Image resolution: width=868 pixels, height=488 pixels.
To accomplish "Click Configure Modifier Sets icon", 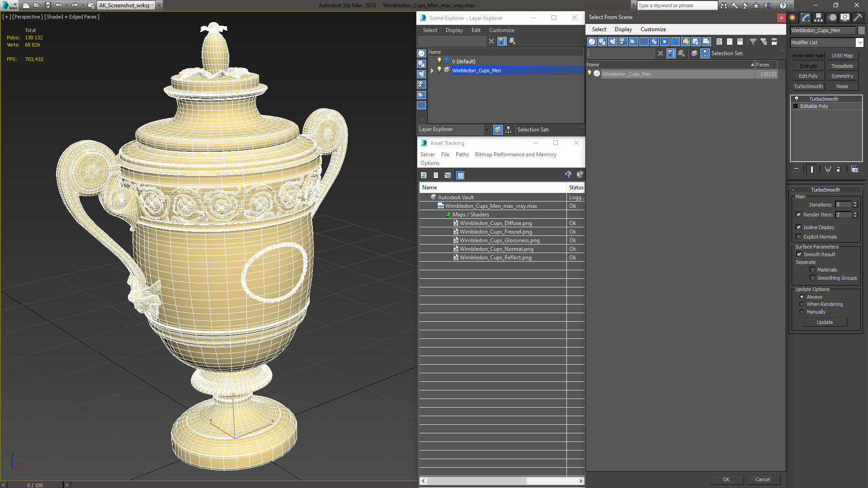I will [x=854, y=169].
